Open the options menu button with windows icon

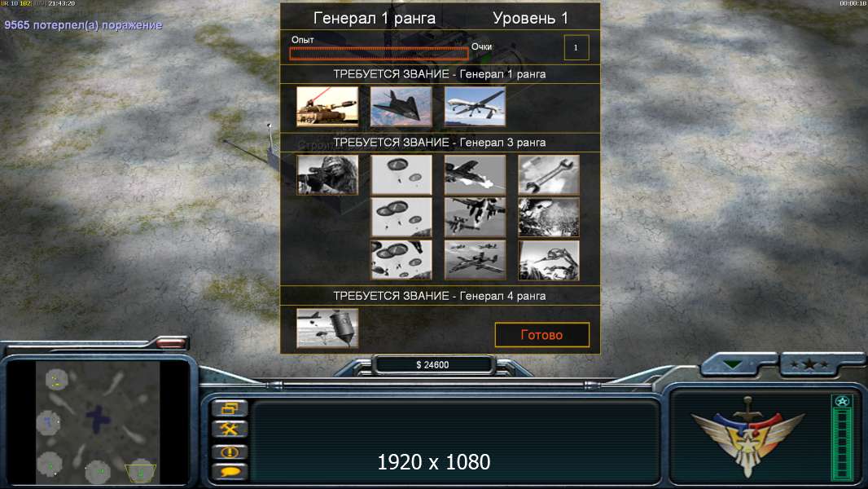(230, 408)
